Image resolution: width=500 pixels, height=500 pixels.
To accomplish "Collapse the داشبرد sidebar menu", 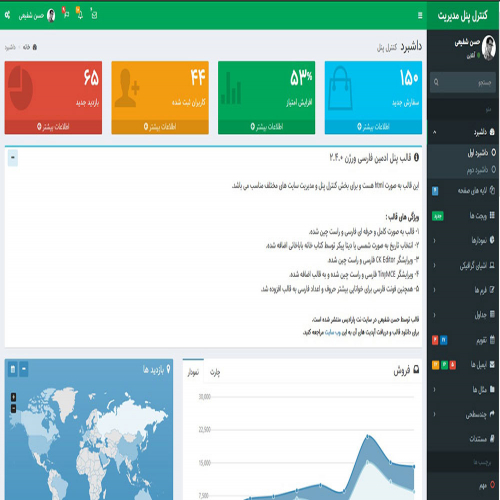I will 464,132.
